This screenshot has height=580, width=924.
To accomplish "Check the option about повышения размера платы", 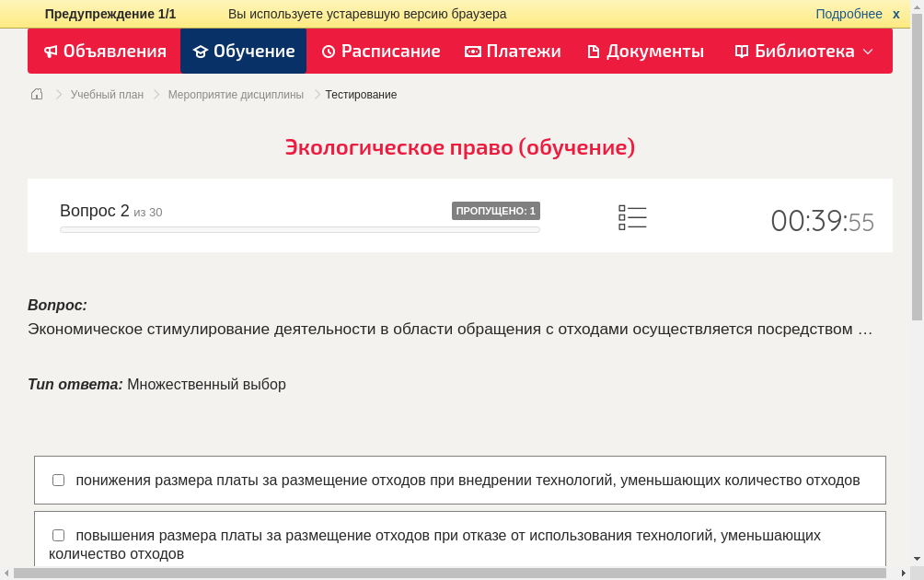I will pos(58,535).
